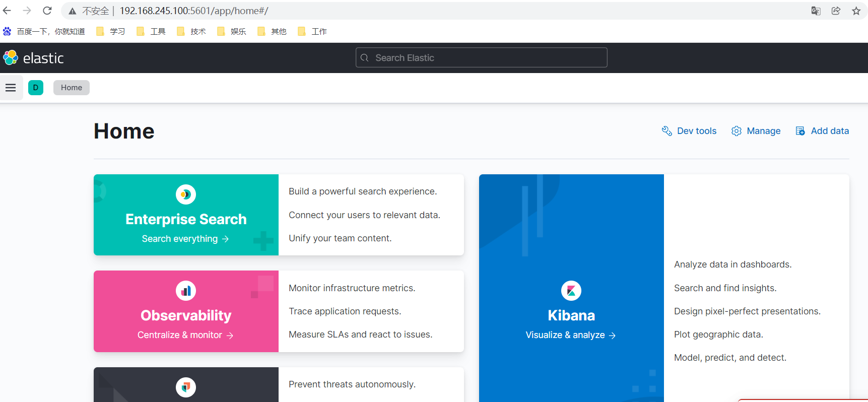Click 'Monitor infrastructure metrics.' text
Screen dimensions: 868x402
(x=352, y=288)
